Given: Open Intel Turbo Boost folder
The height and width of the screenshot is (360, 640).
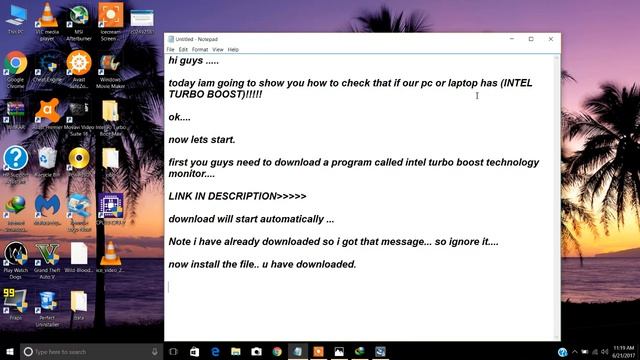Looking at the screenshot, I should click(110, 118).
